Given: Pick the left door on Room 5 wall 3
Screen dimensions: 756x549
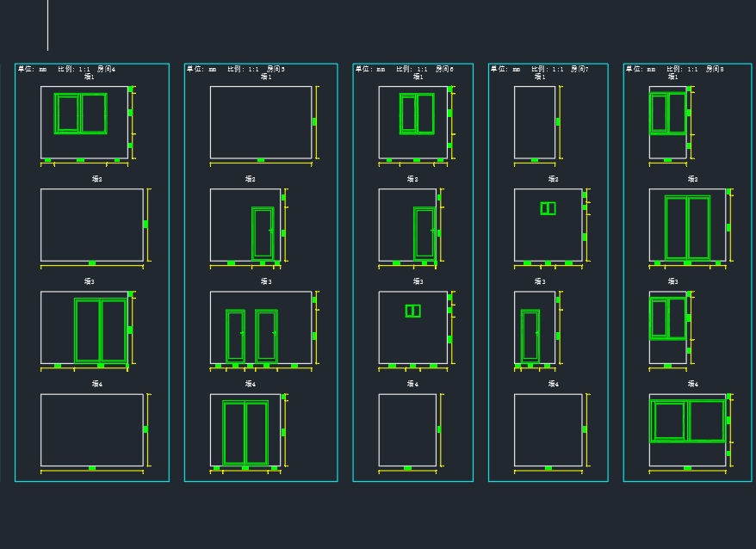Looking at the screenshot, I should [x=235, y=336].
